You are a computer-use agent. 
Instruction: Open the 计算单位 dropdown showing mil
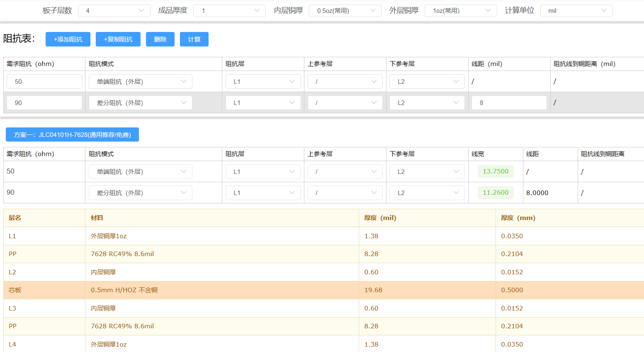(x=576, y=10)
